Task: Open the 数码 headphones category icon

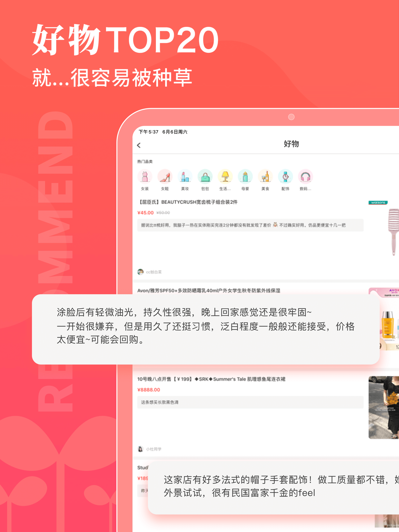Action: [305, 177]
